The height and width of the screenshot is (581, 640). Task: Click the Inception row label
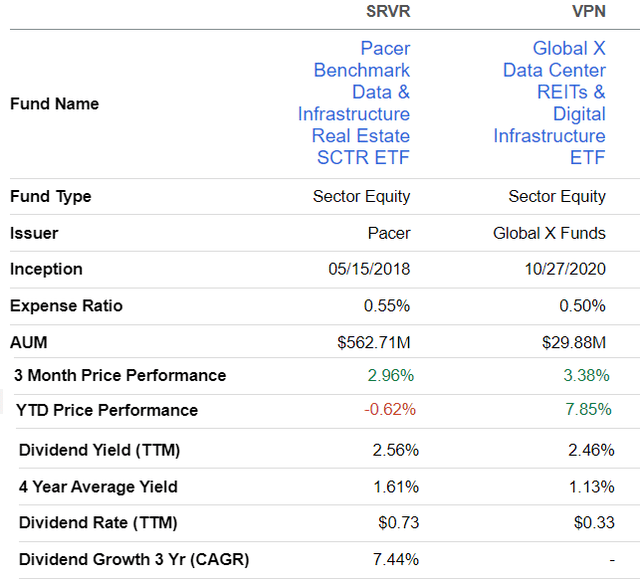(46, 269)
